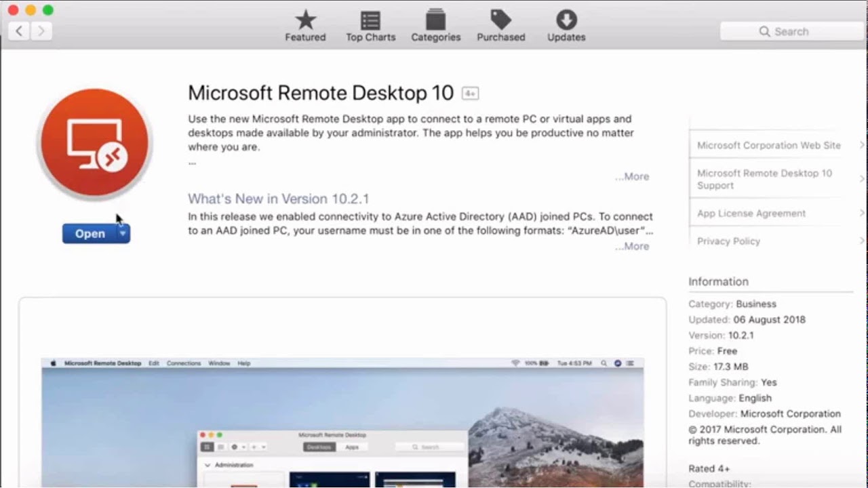The width and height of the screenshot is (868, 488).
Task: Click Version: 10.2.1 info row
Action: [721, 335]
